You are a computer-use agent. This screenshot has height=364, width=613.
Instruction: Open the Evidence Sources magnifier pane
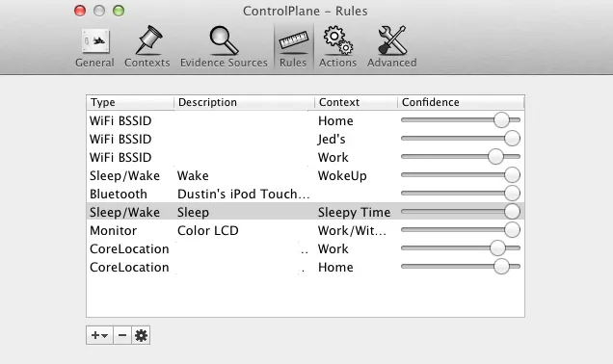224,47
